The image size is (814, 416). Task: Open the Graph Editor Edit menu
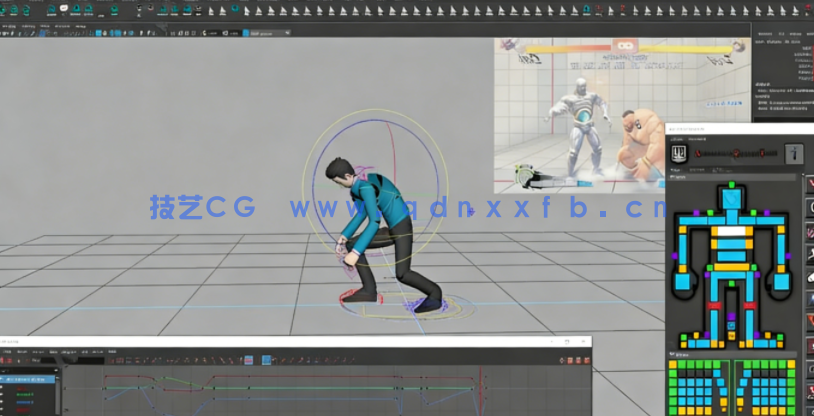pos(20,351)
